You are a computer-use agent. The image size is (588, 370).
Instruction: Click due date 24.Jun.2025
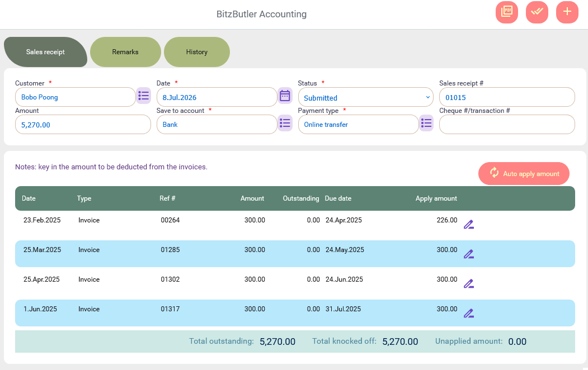(344, 279)
